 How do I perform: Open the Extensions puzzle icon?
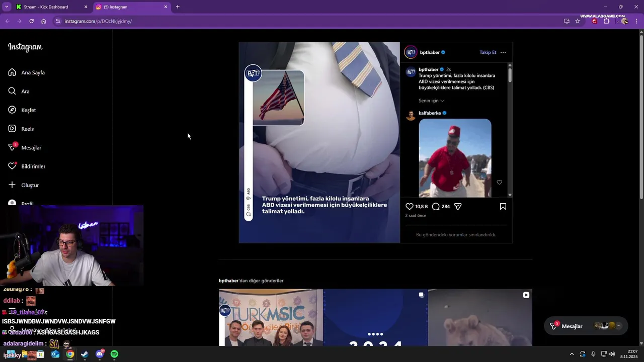(x=606, y=21)
